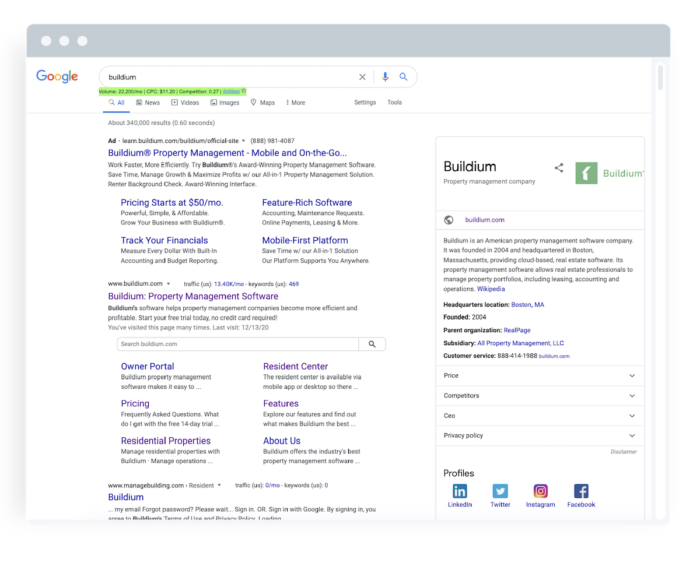Expand the Price section
Screen dimensions: 700x566
click(540, 376)
